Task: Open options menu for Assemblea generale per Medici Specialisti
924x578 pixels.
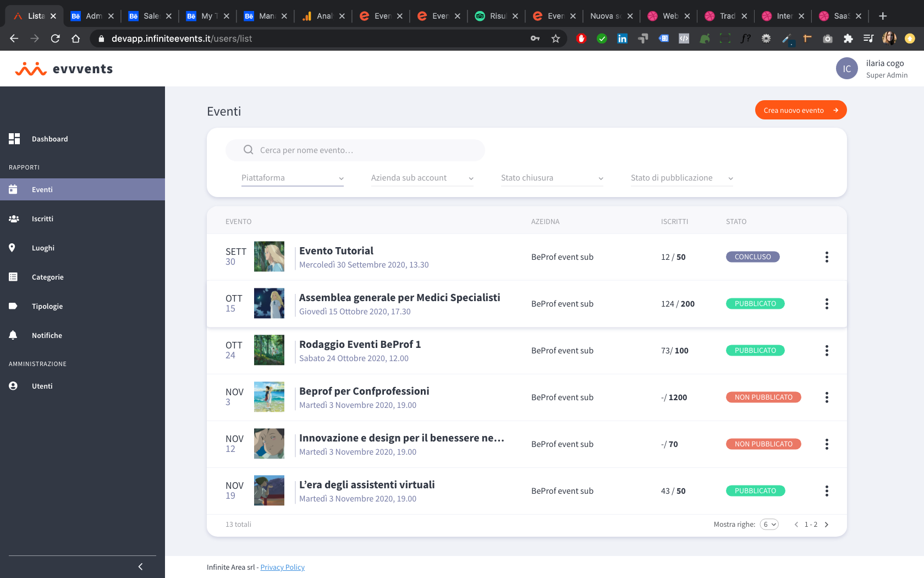Action: tap(827, 304)
